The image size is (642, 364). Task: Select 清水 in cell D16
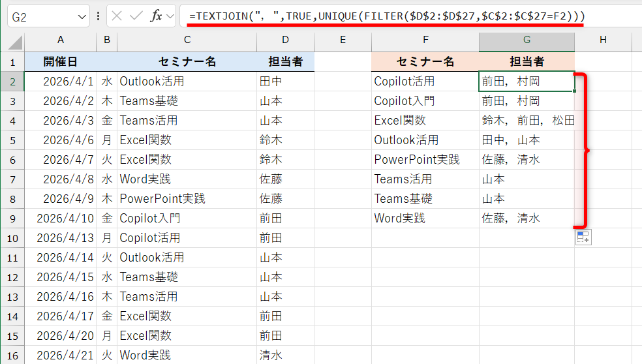tap(285, 355)
